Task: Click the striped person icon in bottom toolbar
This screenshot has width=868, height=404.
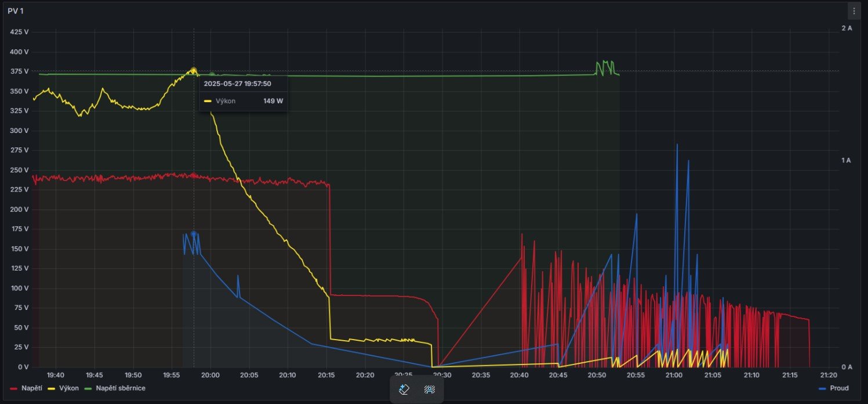Action: pos(430,389)
